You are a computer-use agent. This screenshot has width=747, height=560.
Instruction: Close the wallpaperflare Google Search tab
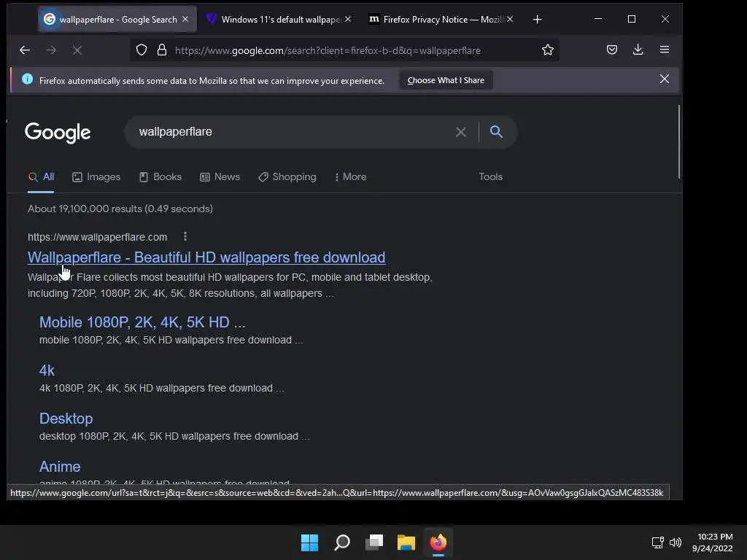tap(185, 19)
